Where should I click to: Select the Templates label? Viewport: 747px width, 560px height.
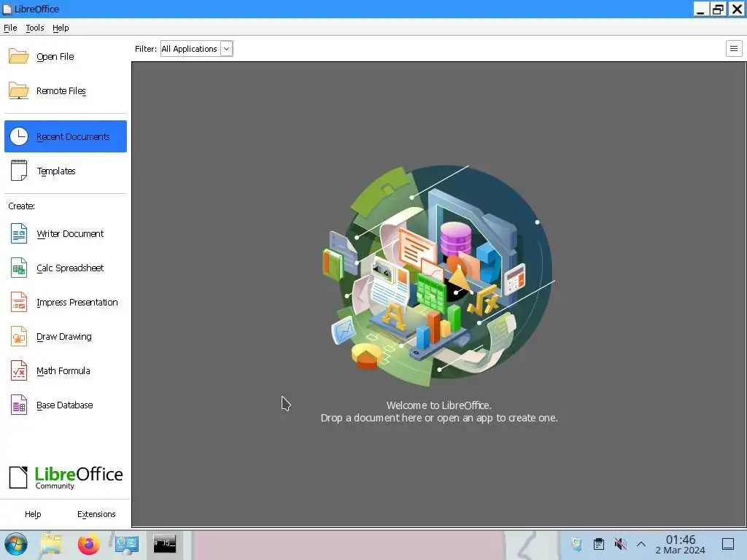tap(56, 171)
